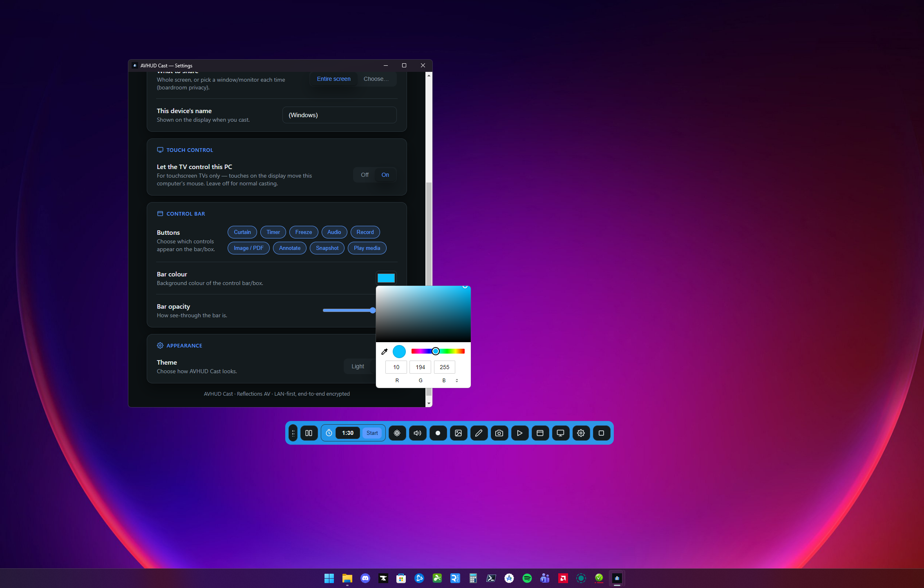Open the Windows Start menu

click(329, 578)
